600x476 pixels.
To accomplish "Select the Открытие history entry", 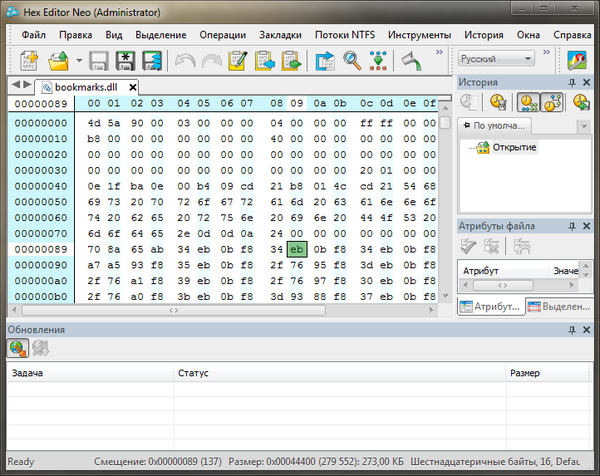I will coord(514,147).
